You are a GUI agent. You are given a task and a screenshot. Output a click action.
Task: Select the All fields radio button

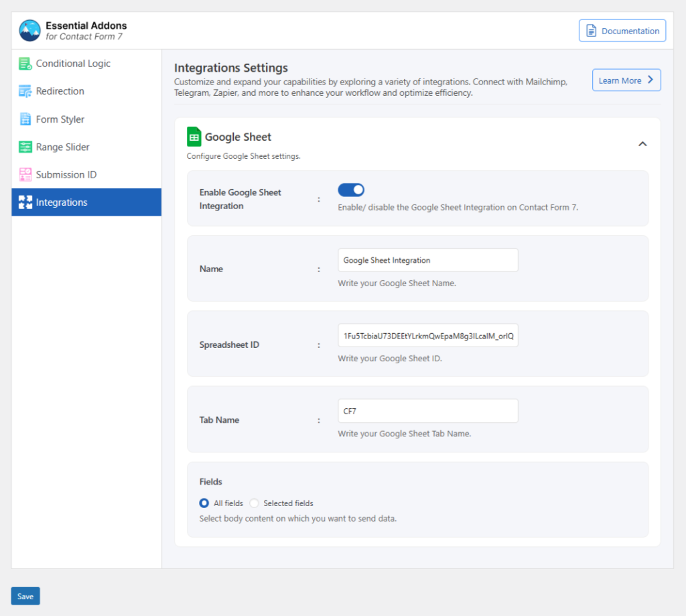pyautogui.click(x=204, y=503)
